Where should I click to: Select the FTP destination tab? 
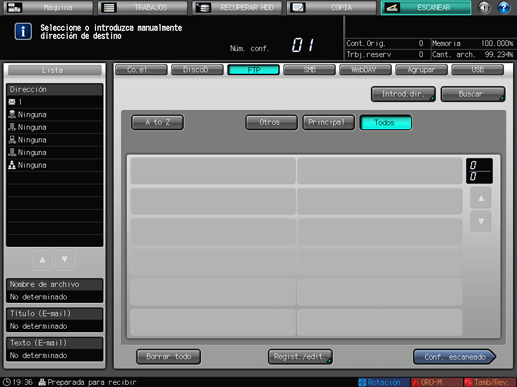coord(253,70)
